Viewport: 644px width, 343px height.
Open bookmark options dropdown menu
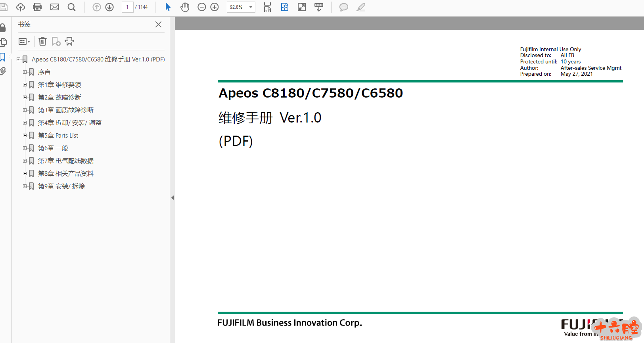point(24,41)
